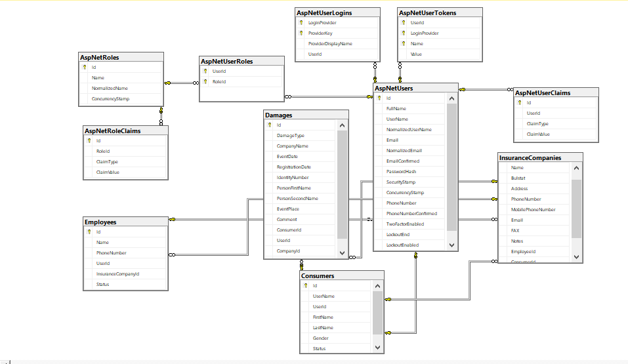Select the Status column in Employees table
Image resolution: width=628 pixels, height=364 pixels.
click(125, 284)
